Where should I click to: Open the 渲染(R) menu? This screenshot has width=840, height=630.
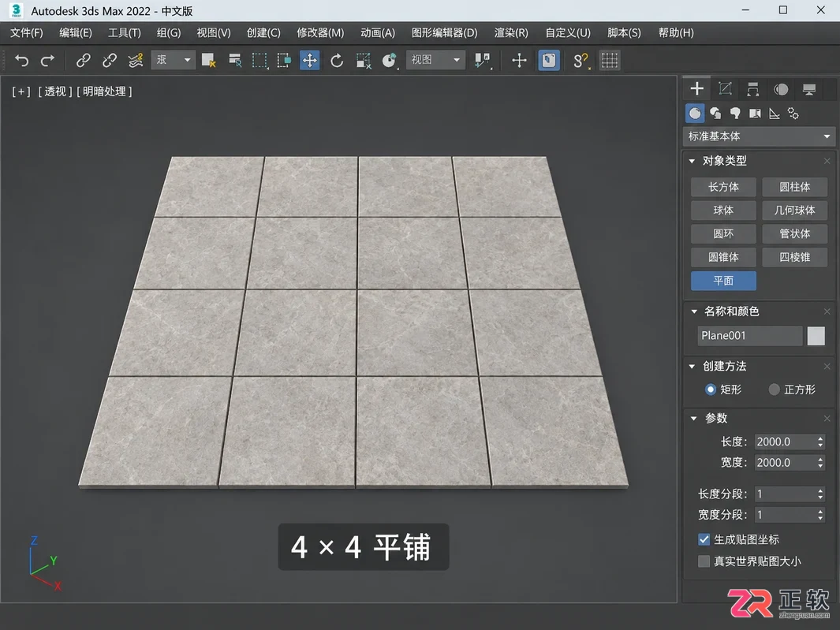tap(511, 32)
